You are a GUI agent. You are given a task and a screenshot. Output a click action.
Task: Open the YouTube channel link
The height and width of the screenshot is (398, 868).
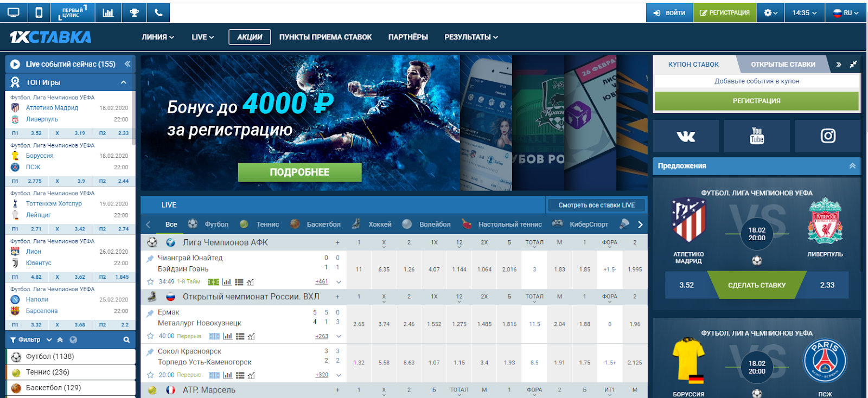tap(757, 136)
